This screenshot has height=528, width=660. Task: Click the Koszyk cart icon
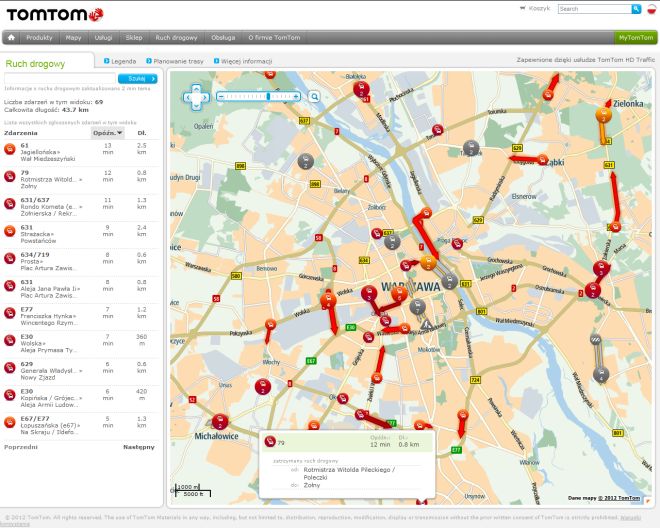pos(523,8)
